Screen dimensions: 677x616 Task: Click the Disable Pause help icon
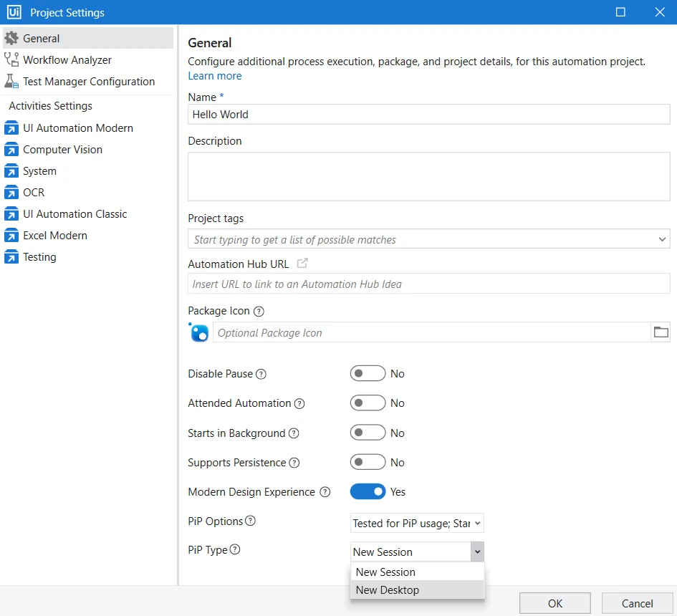261,374
